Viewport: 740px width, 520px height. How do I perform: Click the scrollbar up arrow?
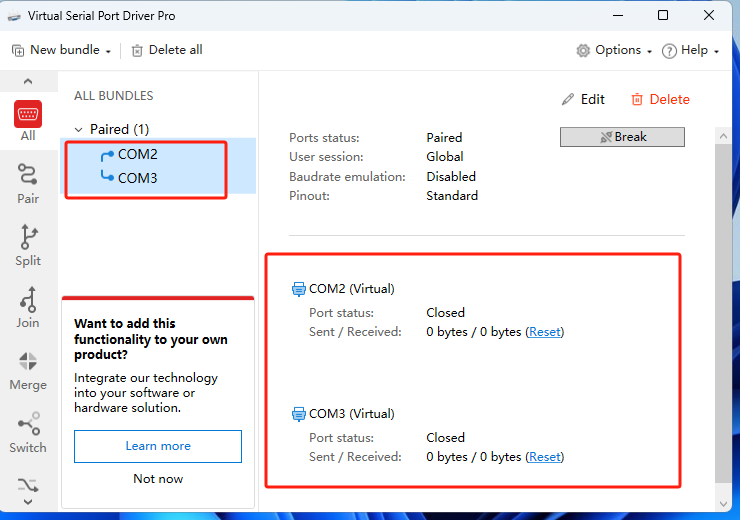pyautogui.click(x=723, y=136)
